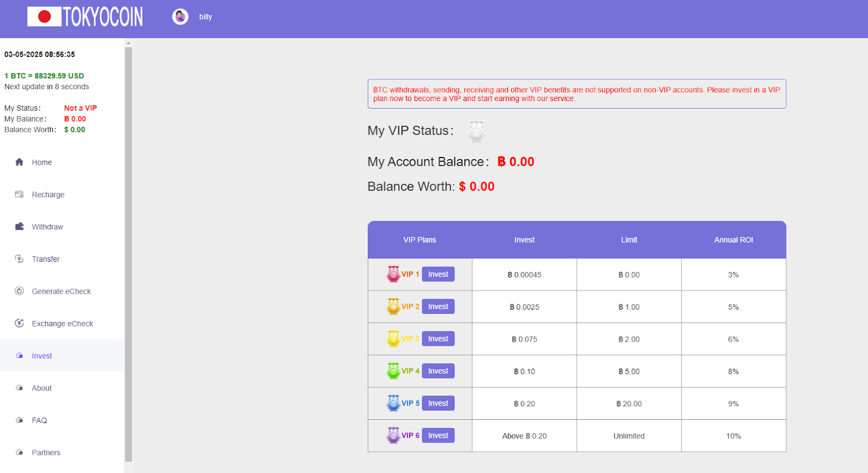This screenshot has width=868, height=473.
Task: Invest in the VIP 6 plan
Action: click(438, 436)
